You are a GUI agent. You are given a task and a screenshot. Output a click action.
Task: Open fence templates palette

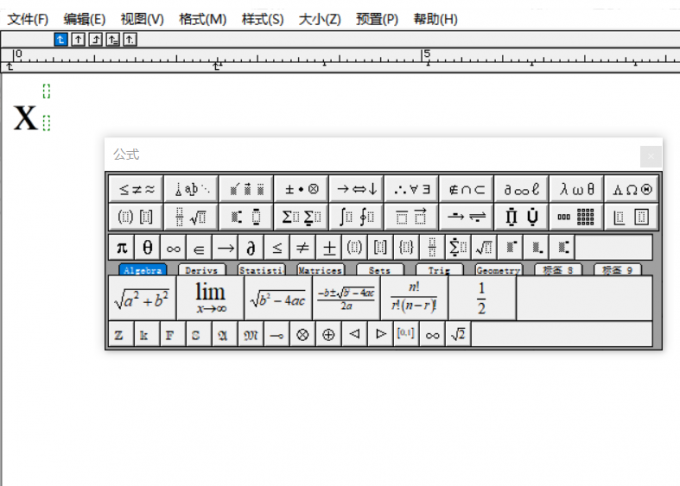136,216
